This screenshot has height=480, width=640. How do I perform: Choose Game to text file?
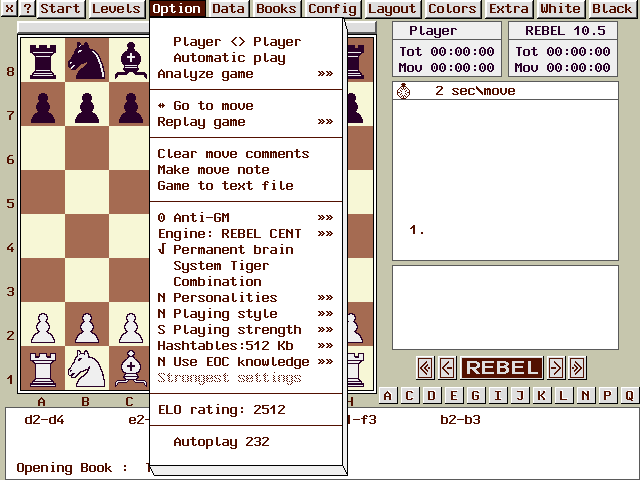[246, 186]
